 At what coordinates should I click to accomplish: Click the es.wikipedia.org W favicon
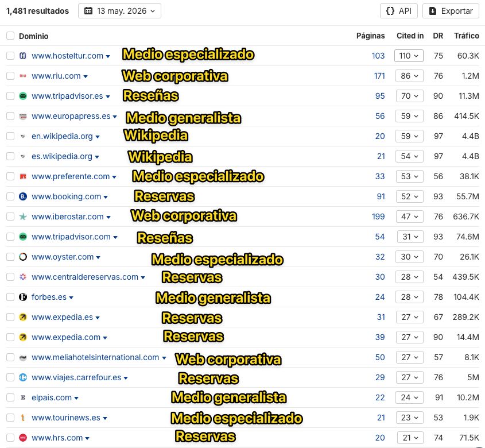coord(23,156)
